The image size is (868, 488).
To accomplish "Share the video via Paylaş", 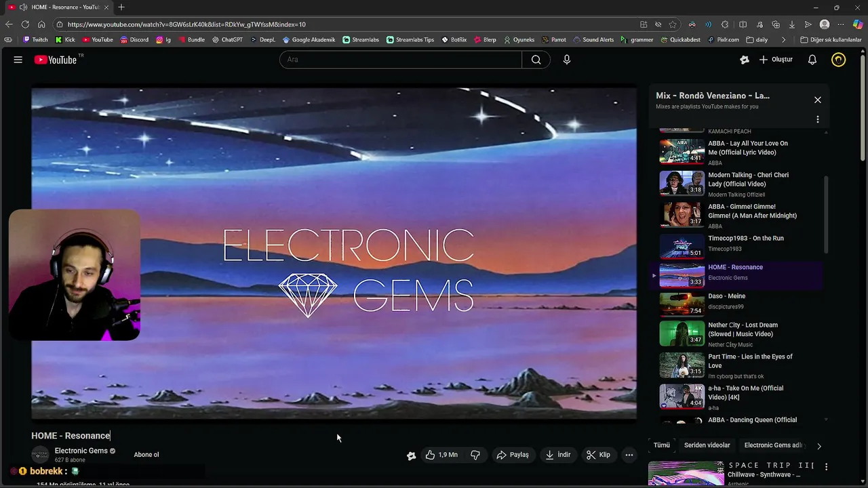I will coord(513,455).
